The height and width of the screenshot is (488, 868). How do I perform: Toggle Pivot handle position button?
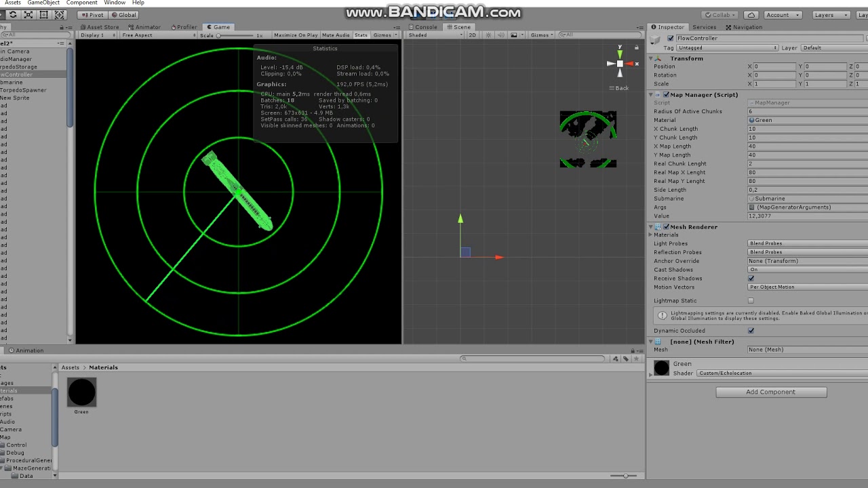[92, 14]
